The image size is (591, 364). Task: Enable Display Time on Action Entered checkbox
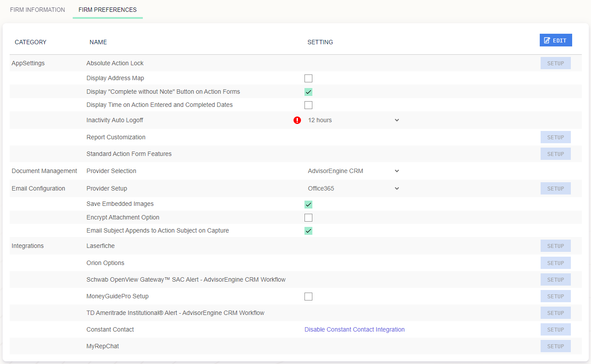[308, 105]
